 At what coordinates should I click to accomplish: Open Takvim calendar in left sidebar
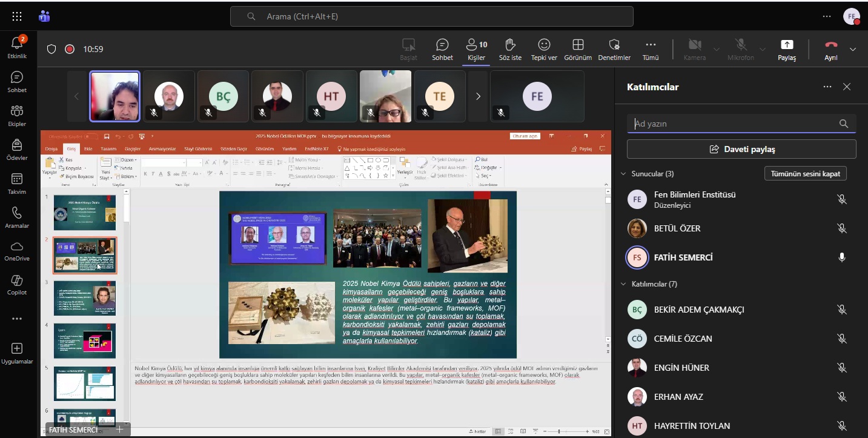17,179
